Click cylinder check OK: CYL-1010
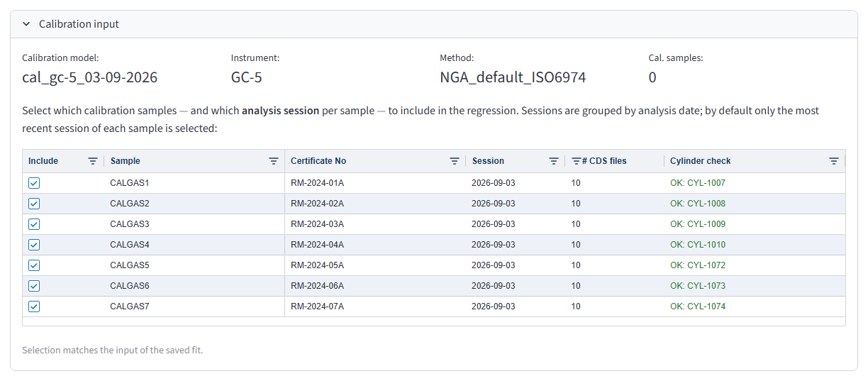 [698, 245]
